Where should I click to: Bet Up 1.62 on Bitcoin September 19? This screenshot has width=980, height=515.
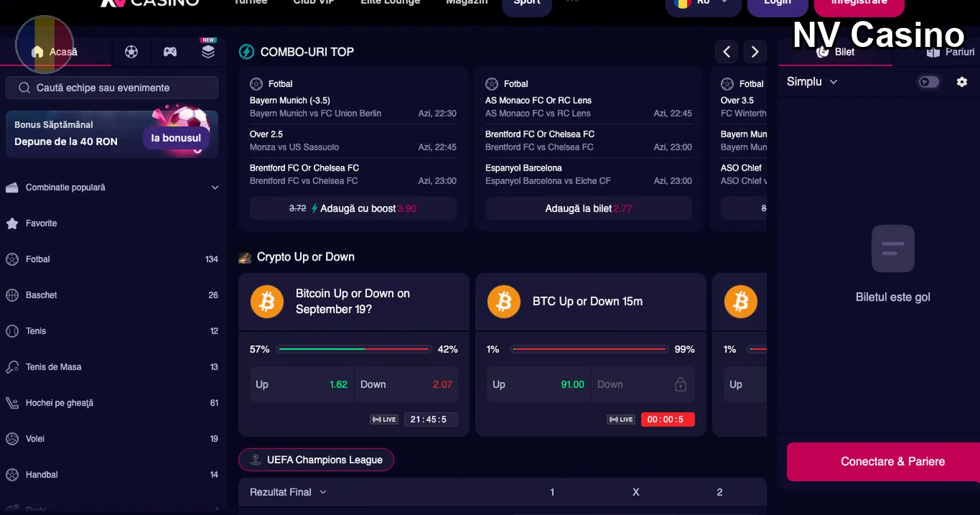click(301, 384)
